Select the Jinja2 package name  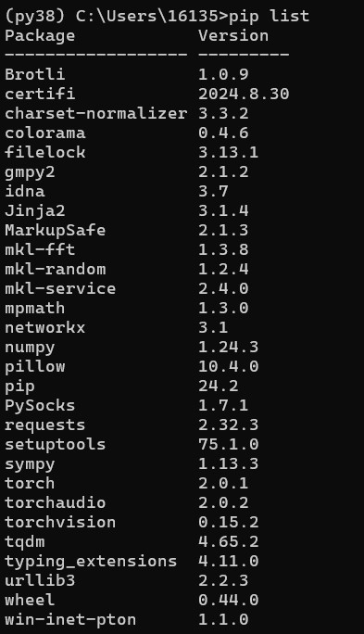coord(35,211)
